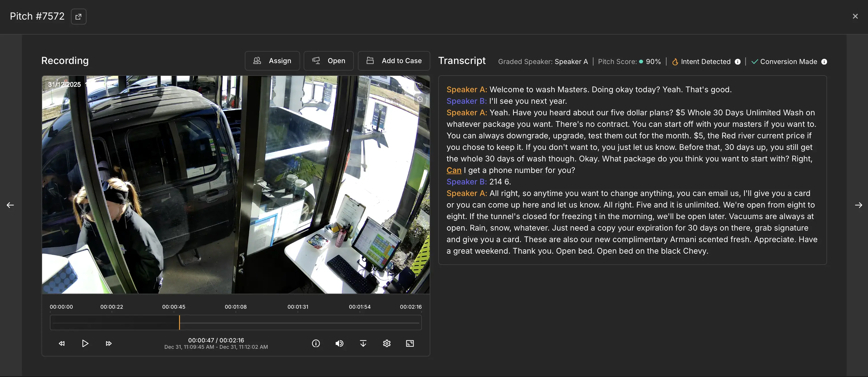
Task: Open Pitch #7572 in new window
Action: [78, 16]
